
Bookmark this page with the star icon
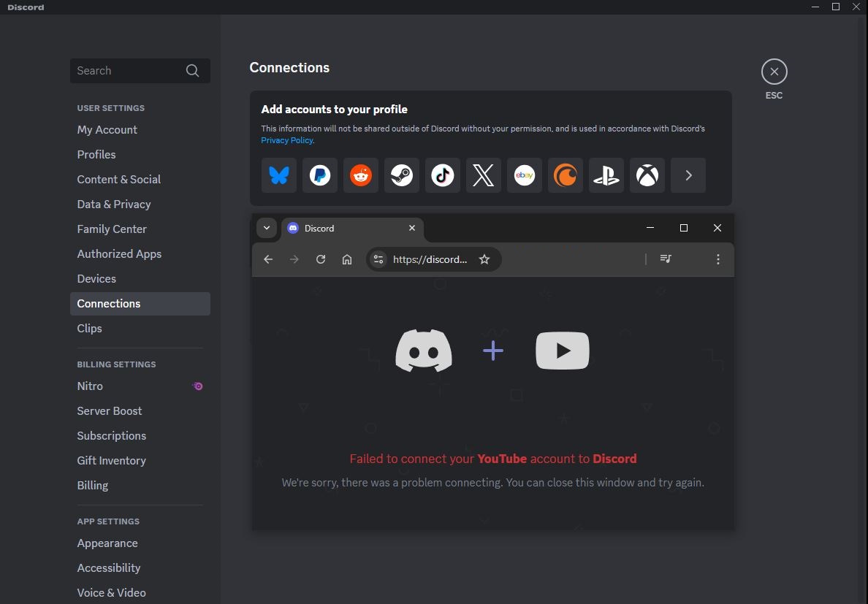coord(484,259)
